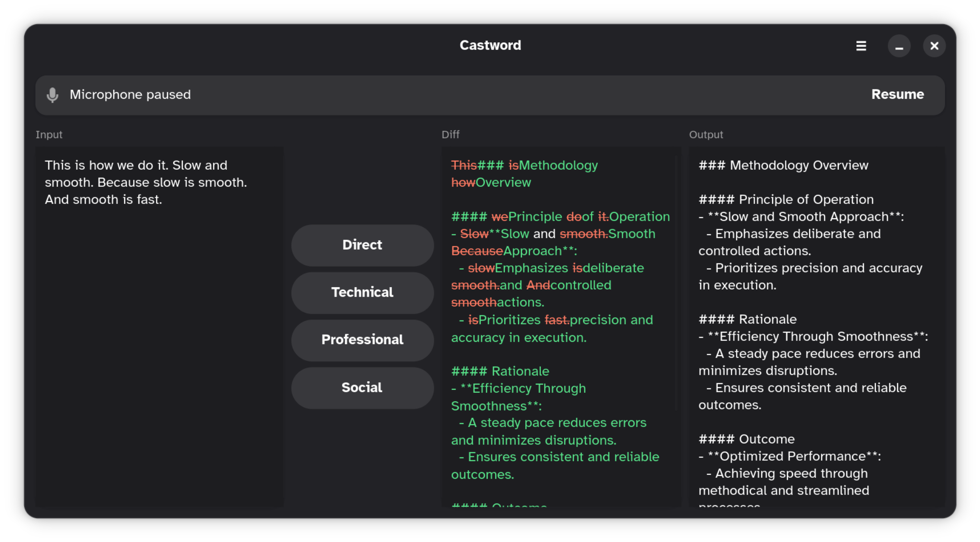This screenshot has width=980, height=542.
Task: Click the microphone icon
Action: 53,95
